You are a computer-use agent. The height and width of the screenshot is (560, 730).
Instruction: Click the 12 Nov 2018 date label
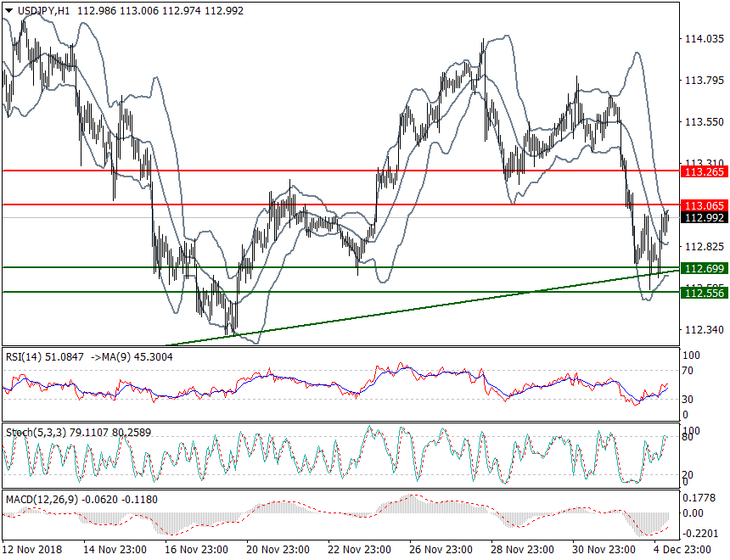tap(32, 550)
